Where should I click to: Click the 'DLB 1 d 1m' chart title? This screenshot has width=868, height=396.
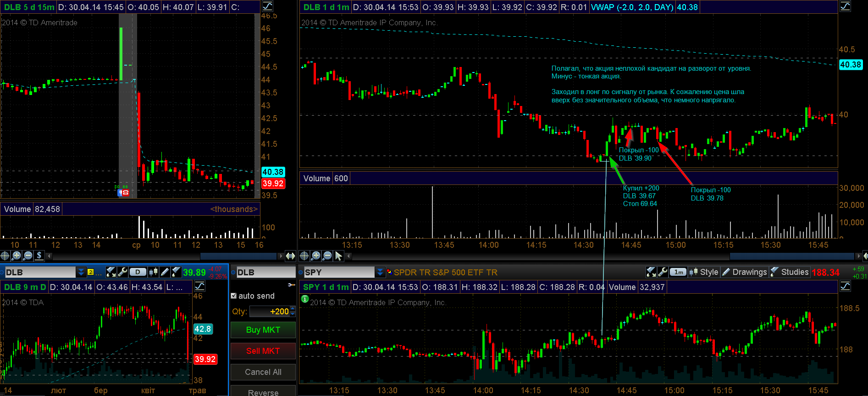[326, 7]
